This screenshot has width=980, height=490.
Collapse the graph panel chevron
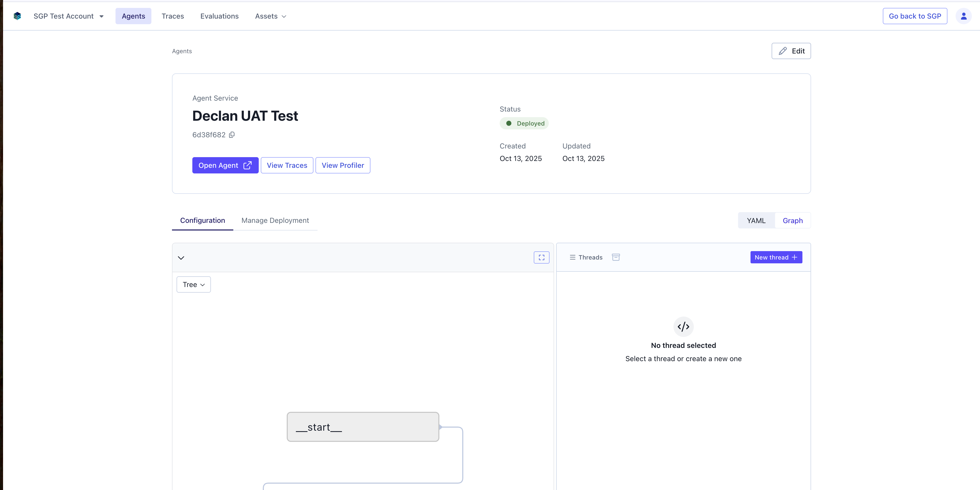click(x=181, y=258)
